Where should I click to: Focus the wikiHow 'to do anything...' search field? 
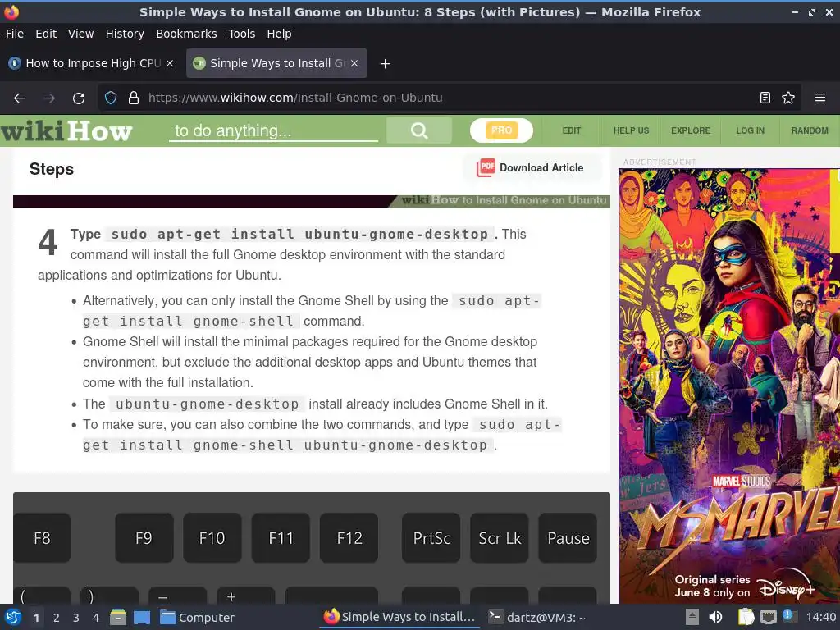coord(273,130)
